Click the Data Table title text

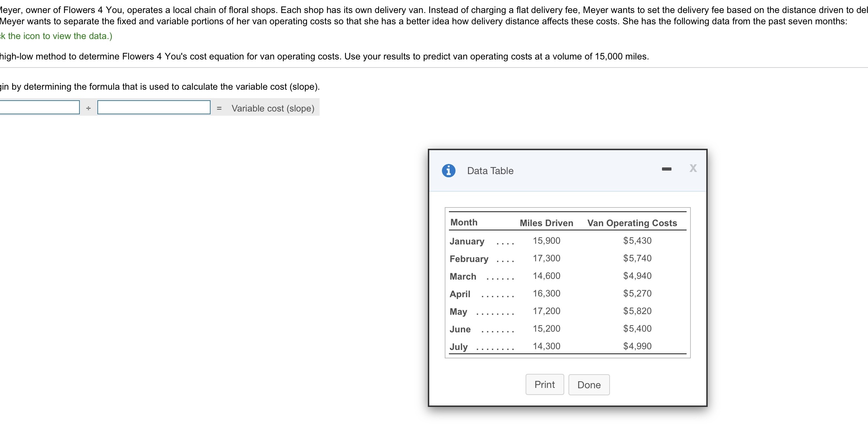[490, 171]
